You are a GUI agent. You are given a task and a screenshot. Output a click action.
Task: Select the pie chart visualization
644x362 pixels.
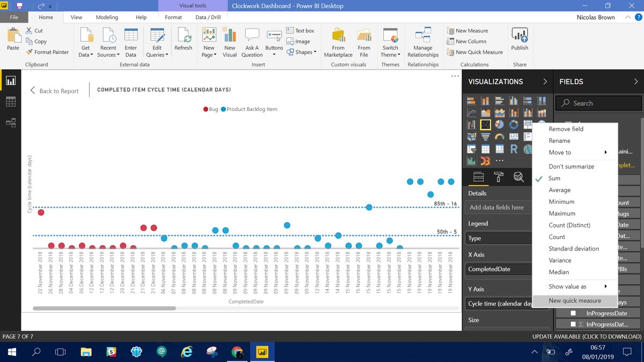coord(500,124)
